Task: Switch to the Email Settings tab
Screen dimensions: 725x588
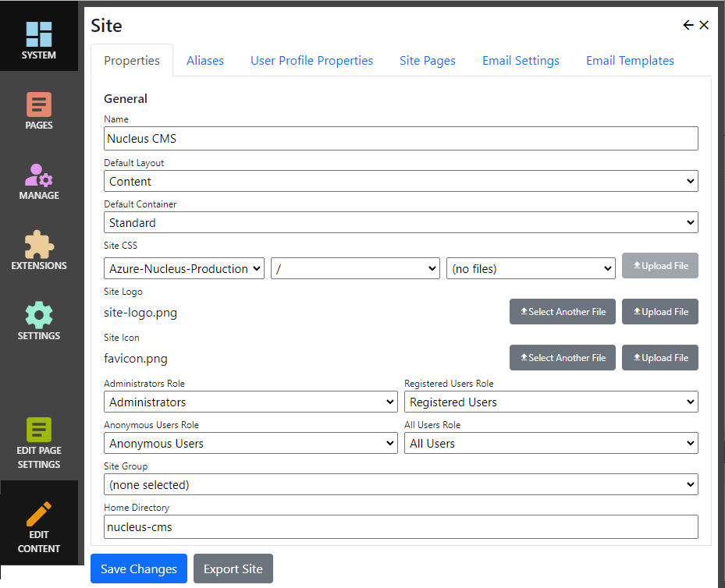Action: pyautogui.click(x=521, y=61)
